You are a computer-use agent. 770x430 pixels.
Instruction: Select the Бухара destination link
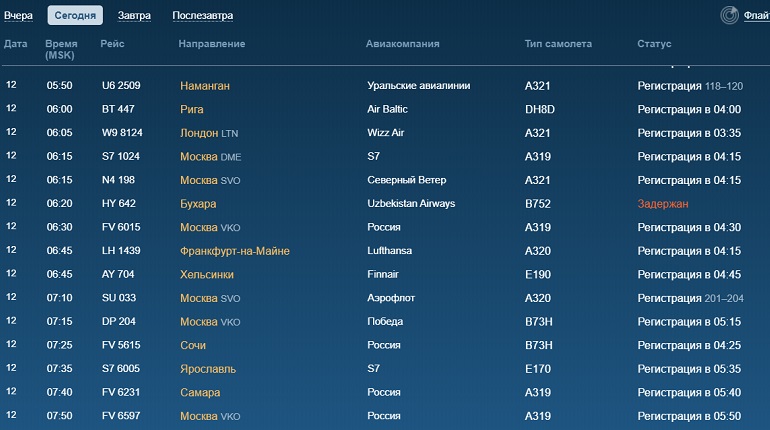point(198,204)
